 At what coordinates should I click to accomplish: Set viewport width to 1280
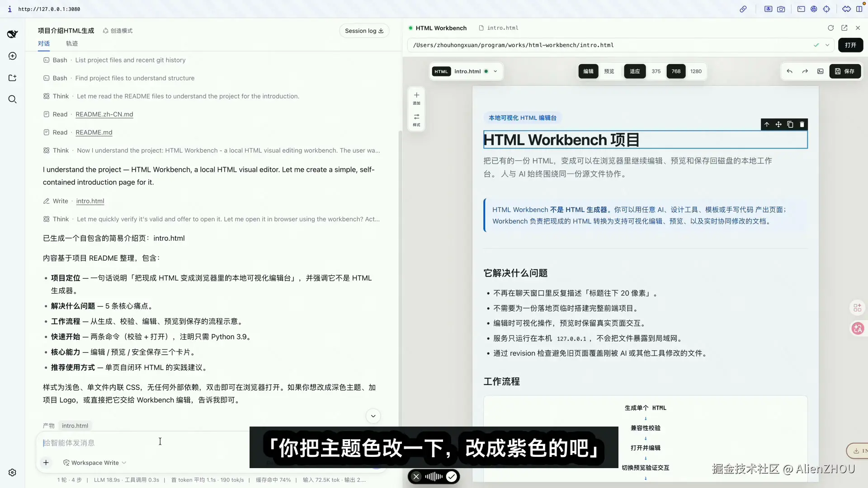point(696,71)
